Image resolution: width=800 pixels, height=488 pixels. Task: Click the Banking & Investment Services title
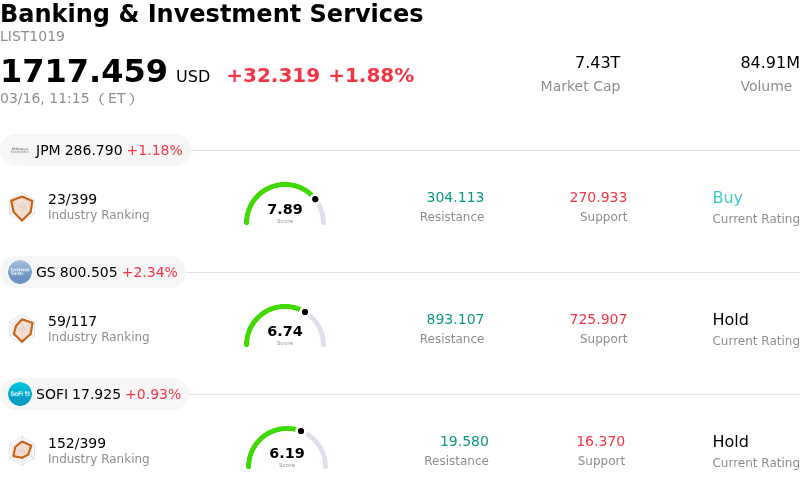(x=212, y=15)
